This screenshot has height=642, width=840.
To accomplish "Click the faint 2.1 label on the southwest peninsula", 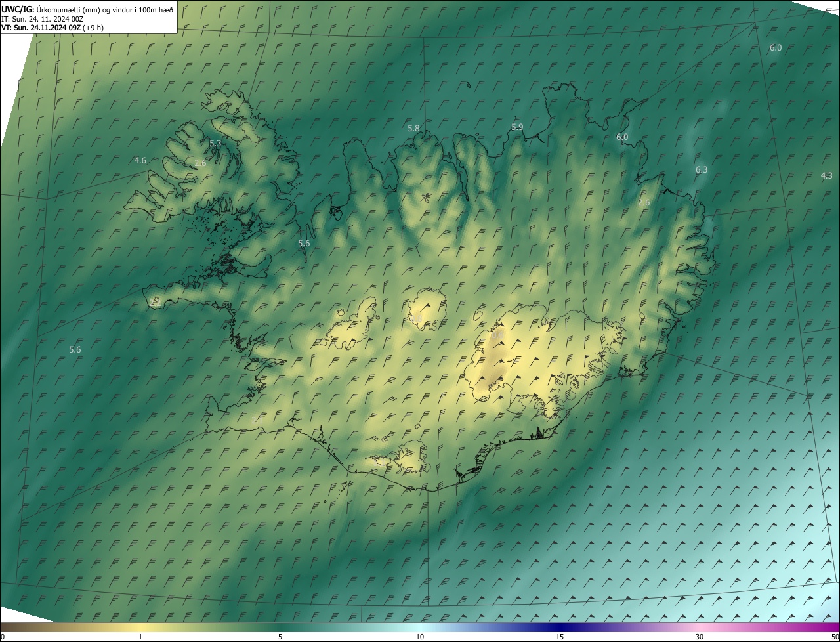I will (257, 419).
